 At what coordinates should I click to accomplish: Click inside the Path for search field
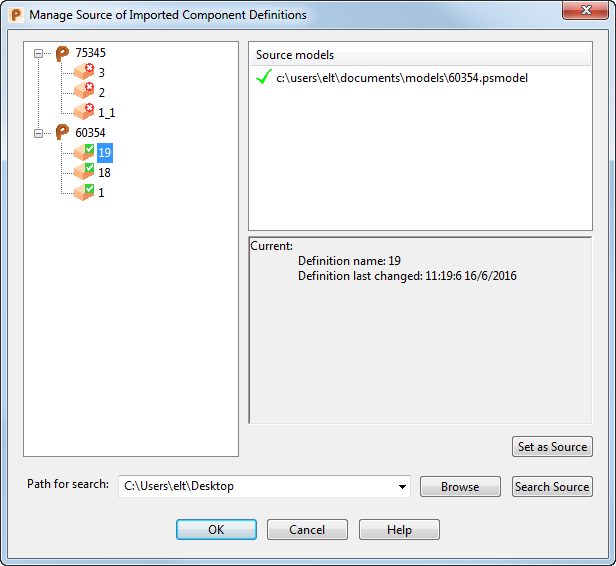point(257,486)
